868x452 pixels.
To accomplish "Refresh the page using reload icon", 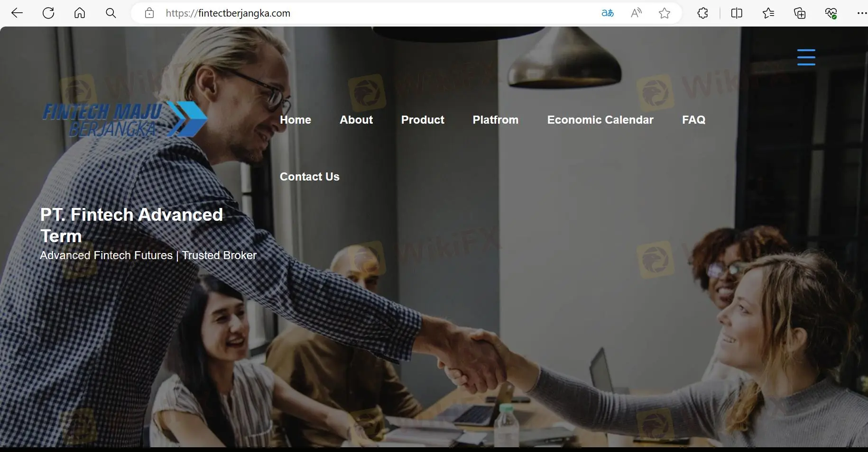I will point(48,13).
